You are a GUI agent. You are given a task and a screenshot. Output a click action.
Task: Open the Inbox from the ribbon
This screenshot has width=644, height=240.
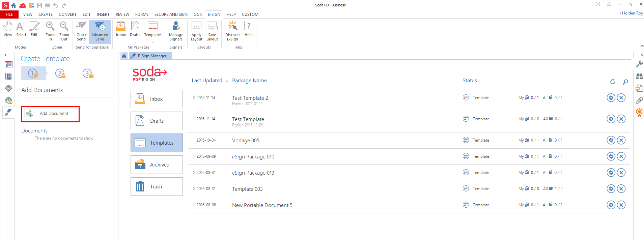(121, 29)
